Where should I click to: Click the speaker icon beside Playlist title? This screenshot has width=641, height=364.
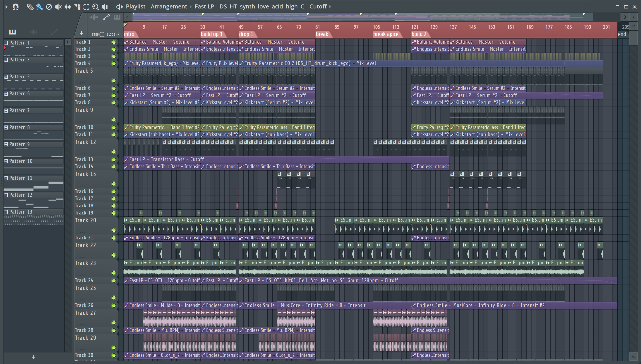[120, 7]
